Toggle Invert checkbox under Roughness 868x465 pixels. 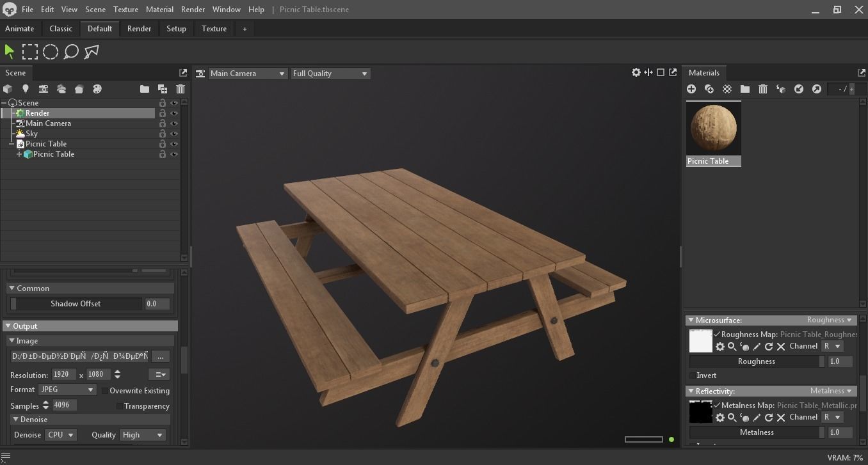tap(693, 375)
